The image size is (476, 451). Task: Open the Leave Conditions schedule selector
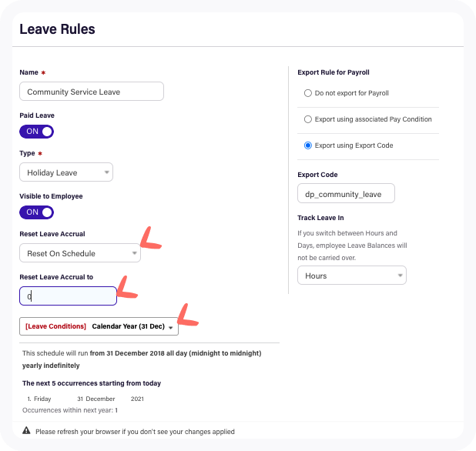[99, 326]
